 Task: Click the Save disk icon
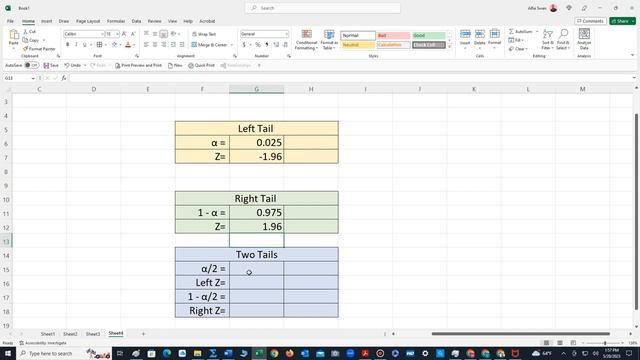click(x=46, y=65)
